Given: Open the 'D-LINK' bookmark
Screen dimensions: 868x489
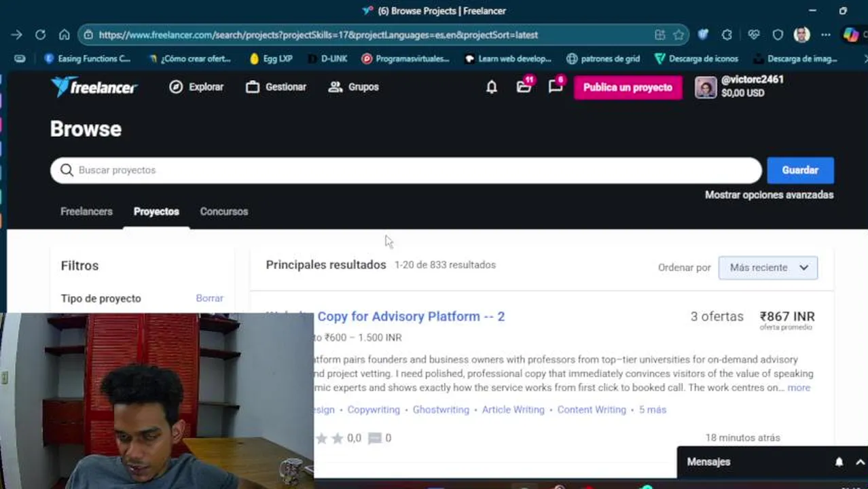Looking at the screenshot, I should [327, 58].
